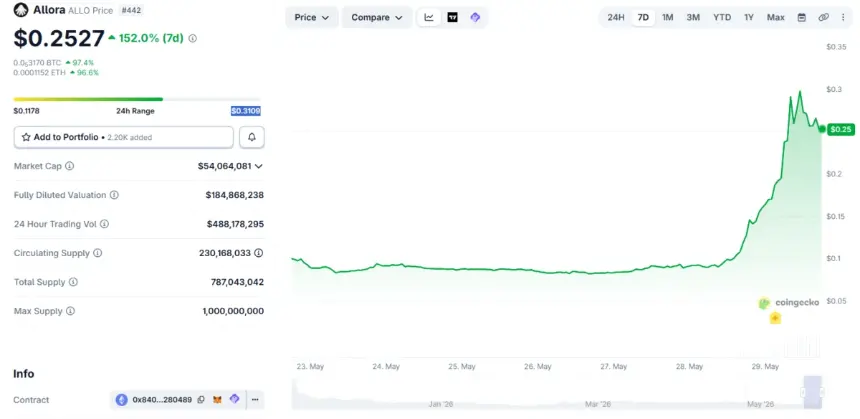This screenshot has width=860, height=419.
Task: Click the Allora coin logo icon
Action: click(x=21, y=10)
